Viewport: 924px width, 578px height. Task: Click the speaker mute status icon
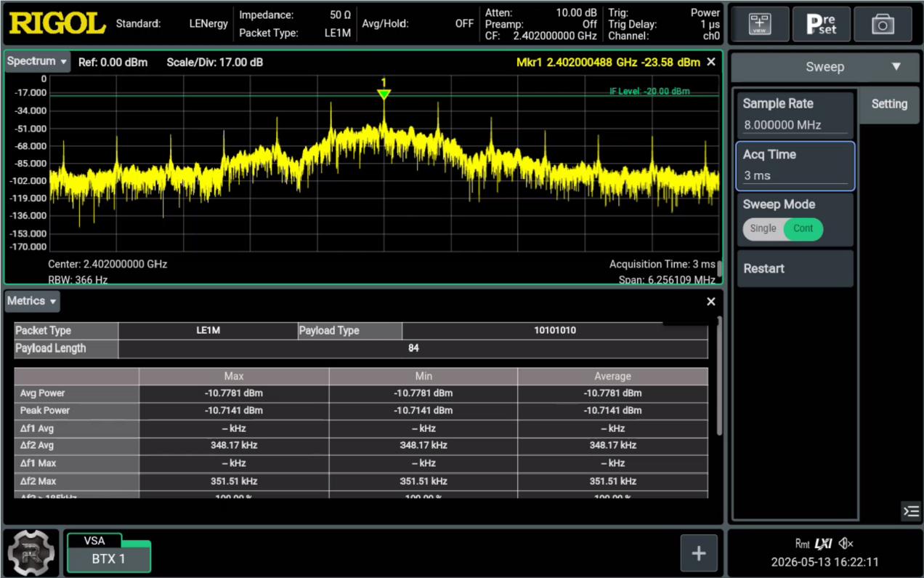point(846,543)
